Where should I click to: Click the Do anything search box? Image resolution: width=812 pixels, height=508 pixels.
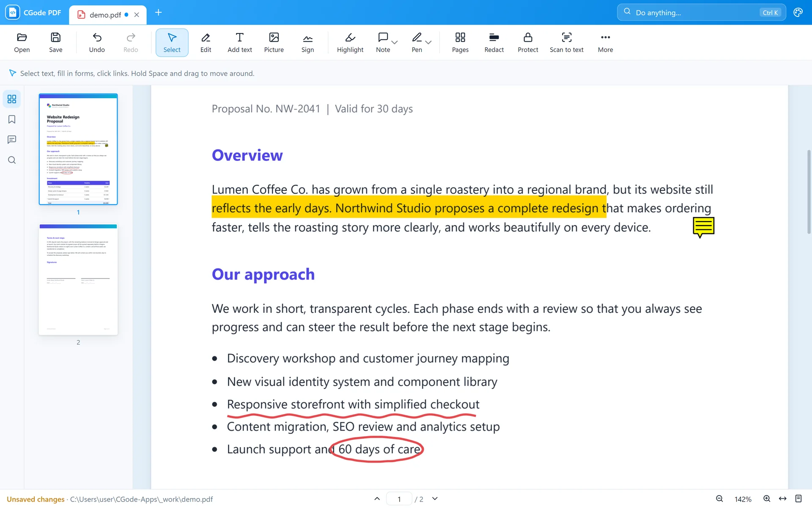(x=701, y=13)
